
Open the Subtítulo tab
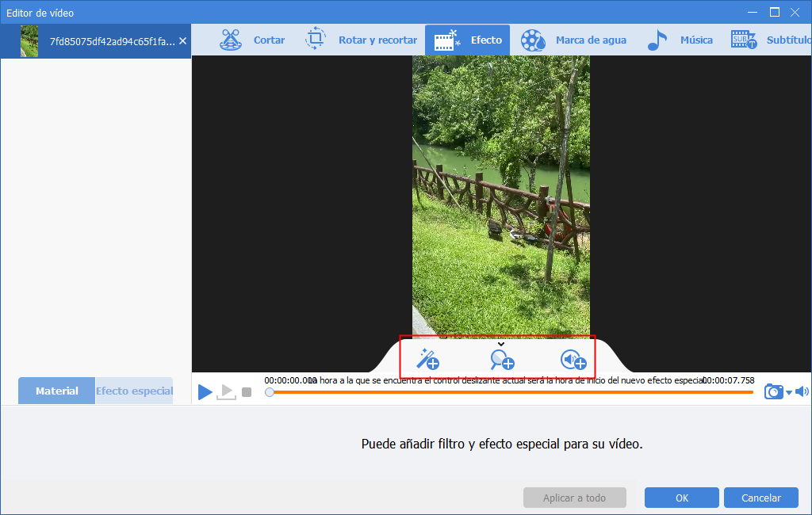[x=770, y=40]
